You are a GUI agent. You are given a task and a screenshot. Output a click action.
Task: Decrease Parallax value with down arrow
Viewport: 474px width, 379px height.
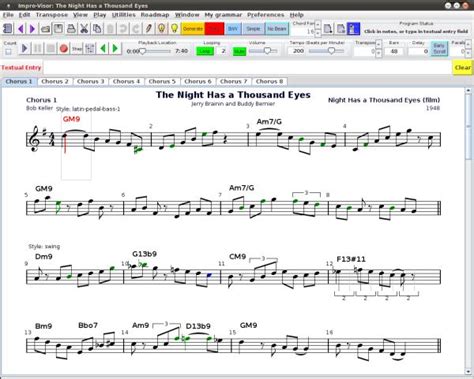click(468, 53)
